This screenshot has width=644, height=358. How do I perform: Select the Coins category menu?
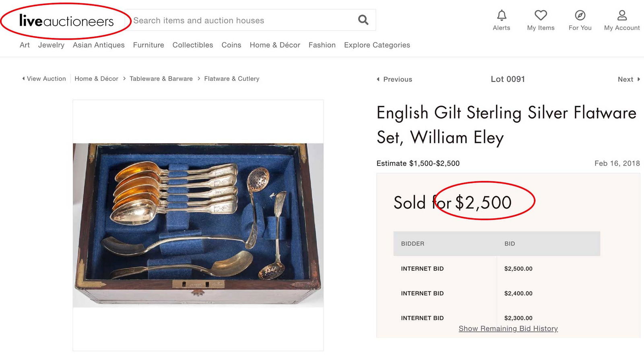[x=231, y=45]
